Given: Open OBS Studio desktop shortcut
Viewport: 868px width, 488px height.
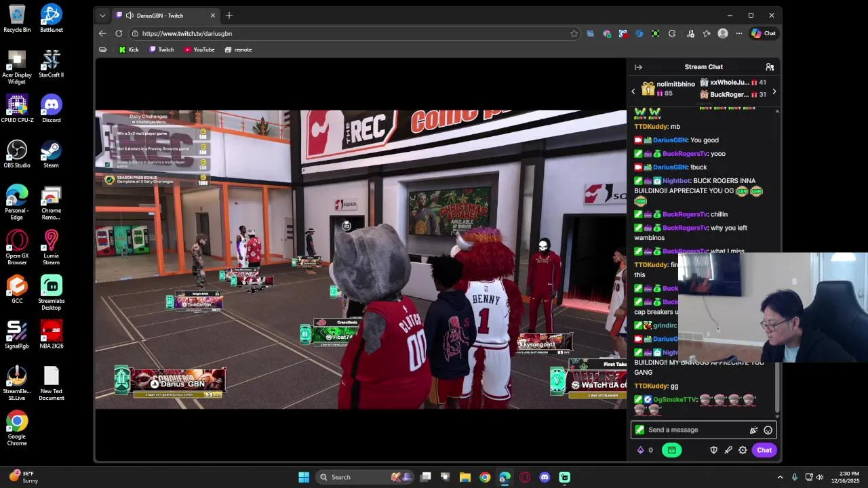Looking at the screenshot, I should coord(17,154).
